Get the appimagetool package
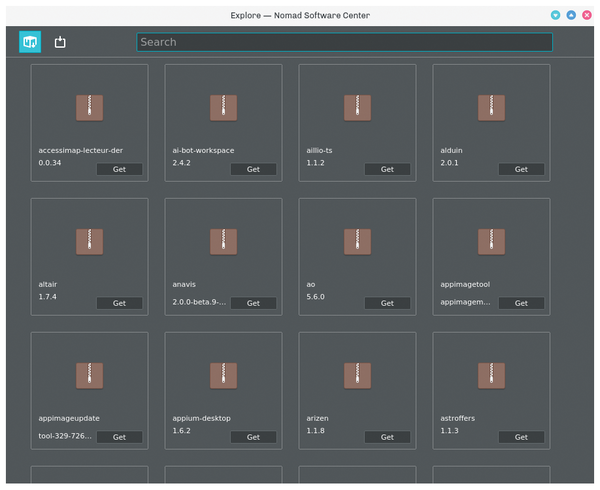This screenshot has width=600, height=490. [521, 303]
